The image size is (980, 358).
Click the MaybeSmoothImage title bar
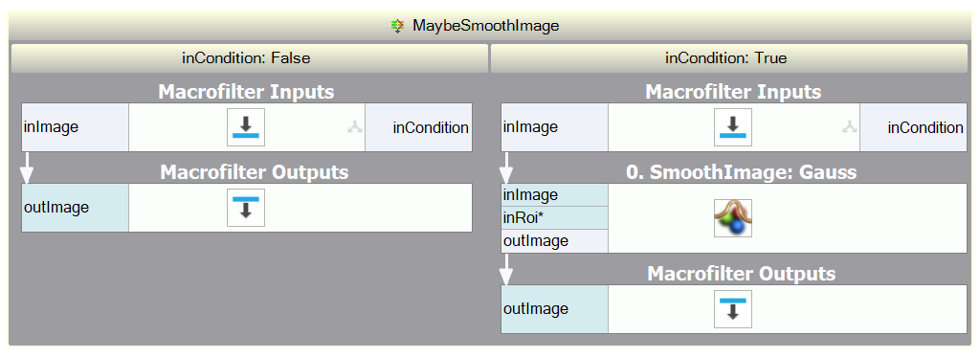click(485, 26)
